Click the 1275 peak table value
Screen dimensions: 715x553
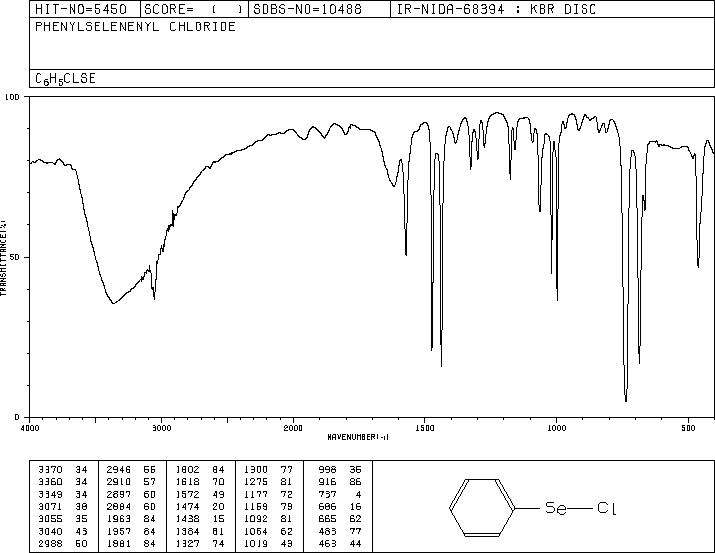[256, 482]
